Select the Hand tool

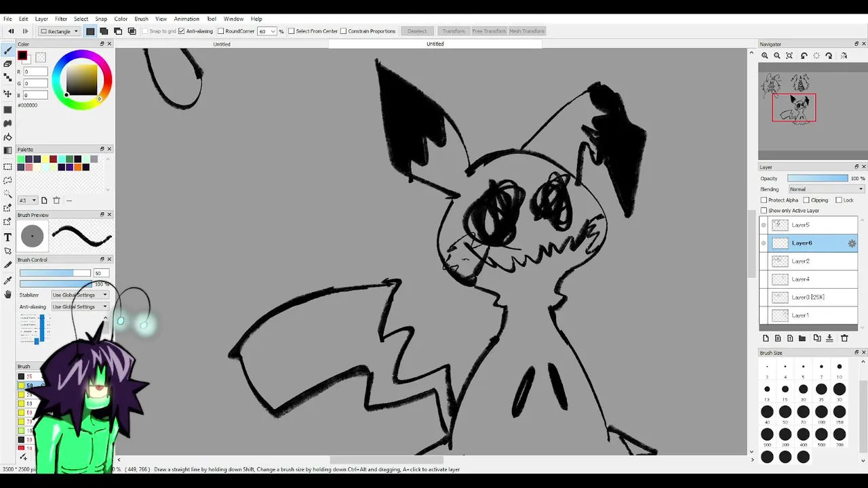coord(8,294)
